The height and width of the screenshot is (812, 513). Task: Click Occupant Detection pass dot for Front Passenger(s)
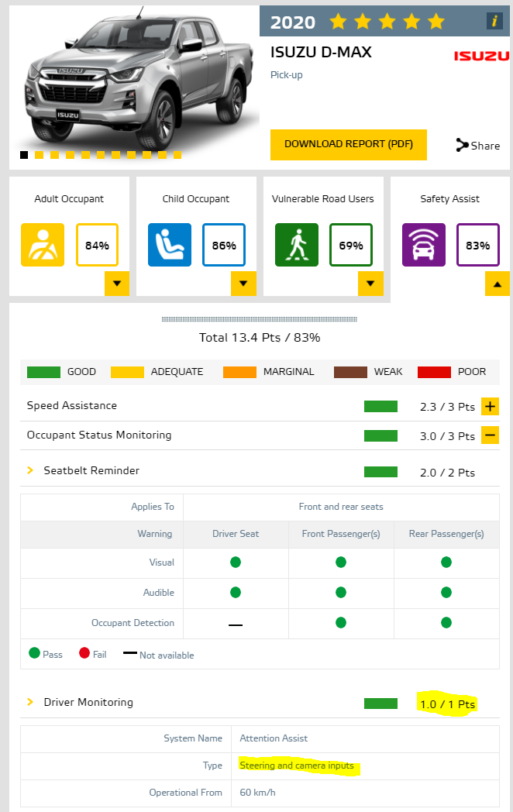tap(341, 622)
